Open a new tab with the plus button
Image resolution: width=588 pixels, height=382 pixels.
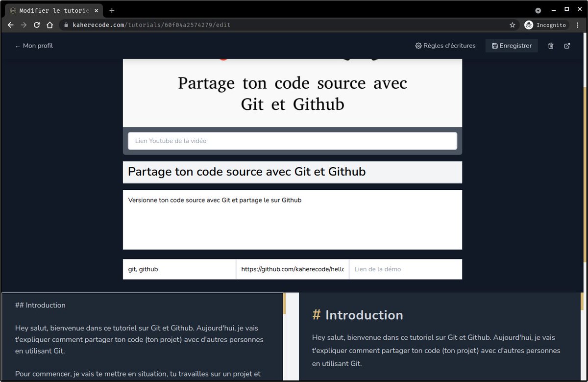click(x=112, y=10)
